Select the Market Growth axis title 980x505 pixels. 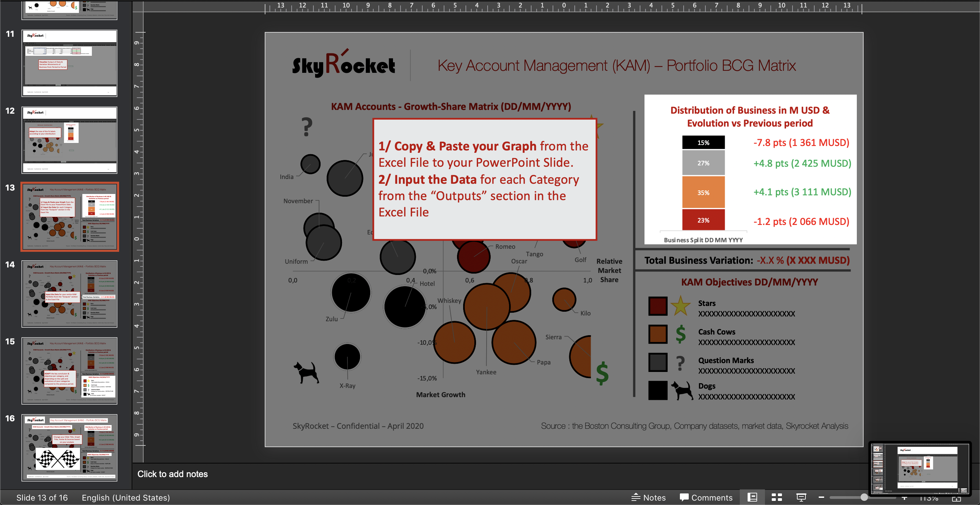(x=441, y=395)
